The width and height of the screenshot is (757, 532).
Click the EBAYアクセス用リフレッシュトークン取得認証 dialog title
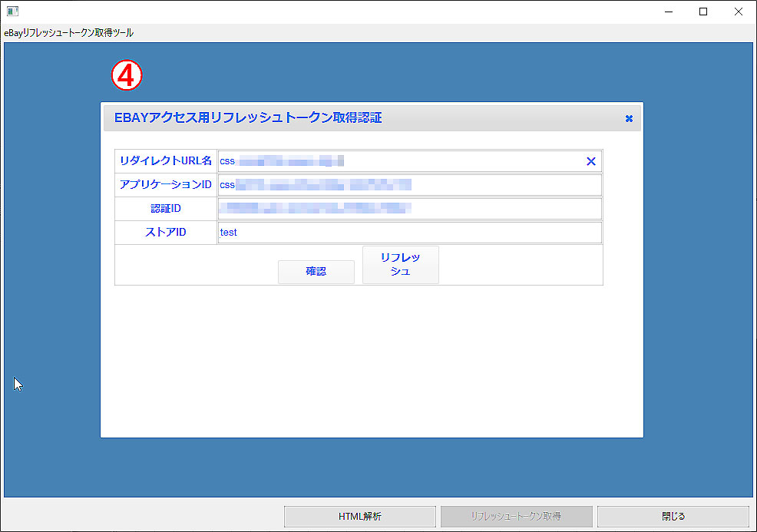[x=248, y=117]
